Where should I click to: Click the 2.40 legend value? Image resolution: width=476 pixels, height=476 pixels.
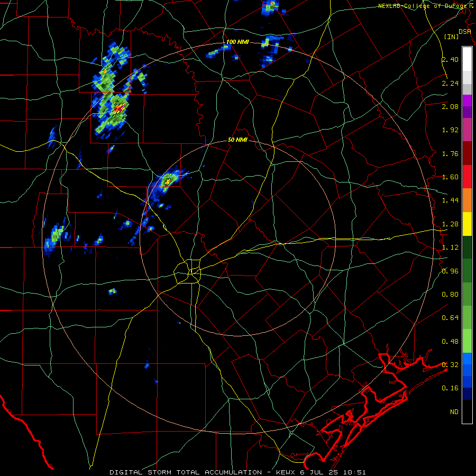(450, 59)
